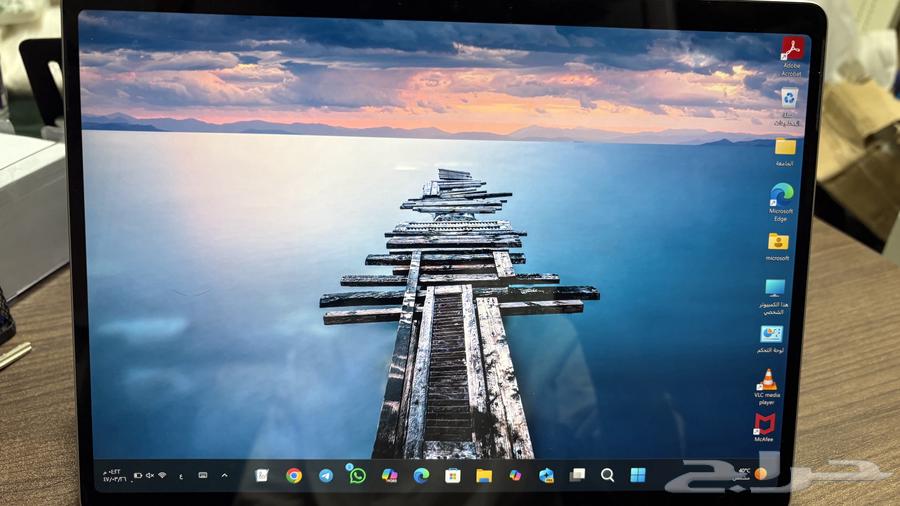The width and height of the screenshot is (900, 506).
Task: Open Wi-Fi and volume quick settings
Action: [x=150, y=475]
